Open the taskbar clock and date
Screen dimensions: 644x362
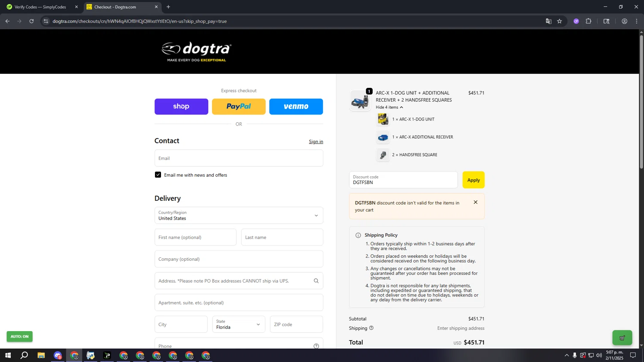coord(614,355)
